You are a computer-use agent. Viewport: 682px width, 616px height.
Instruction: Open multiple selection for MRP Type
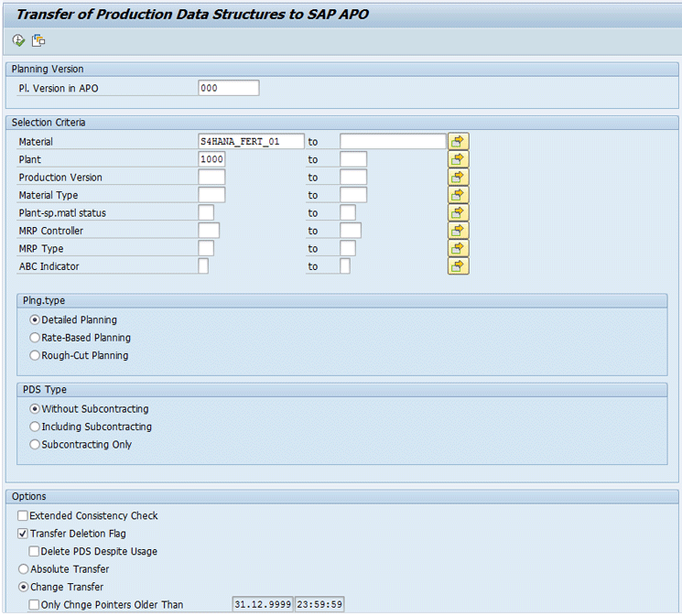coord(458,248)
